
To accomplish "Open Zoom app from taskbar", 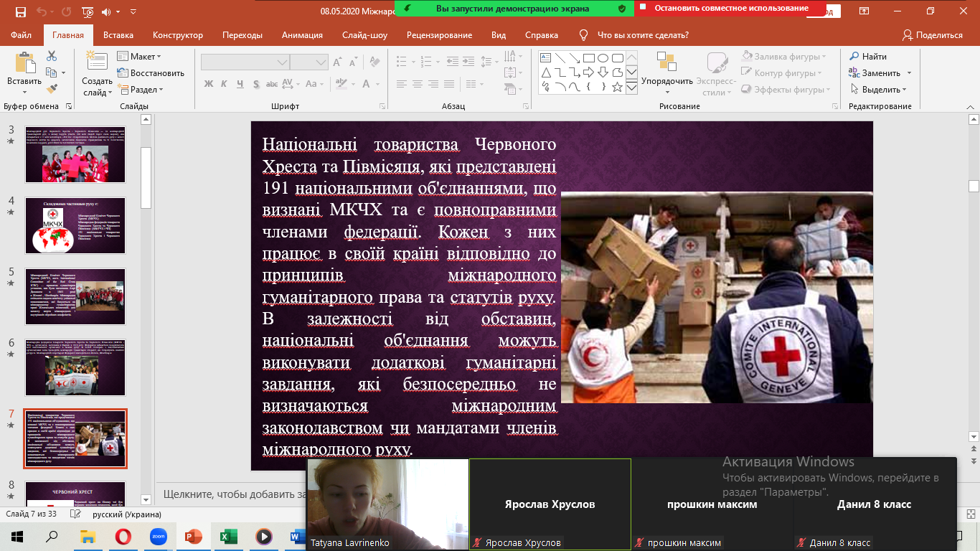I will (158, 536).
